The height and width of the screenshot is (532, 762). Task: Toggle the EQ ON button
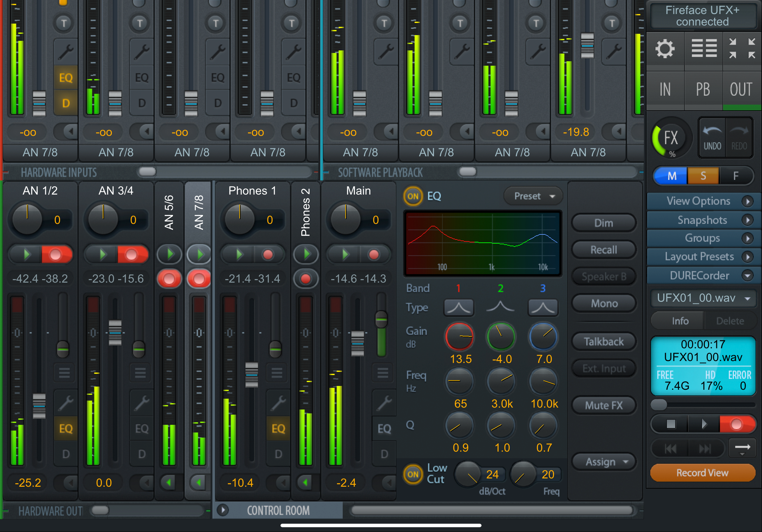pos(413,196)
